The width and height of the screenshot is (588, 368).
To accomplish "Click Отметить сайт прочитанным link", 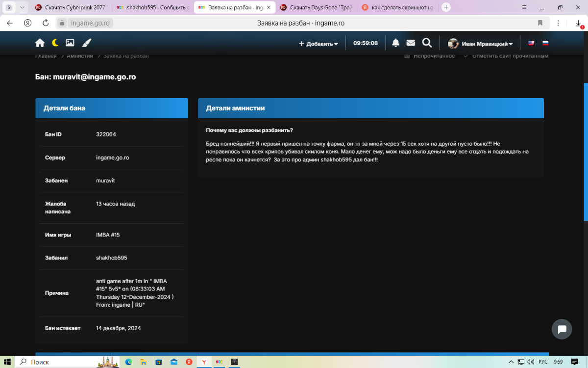I will [510, 56].
